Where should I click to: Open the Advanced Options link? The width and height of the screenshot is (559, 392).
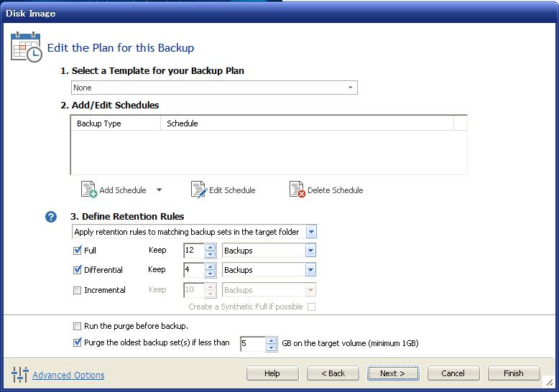point(68,375)
